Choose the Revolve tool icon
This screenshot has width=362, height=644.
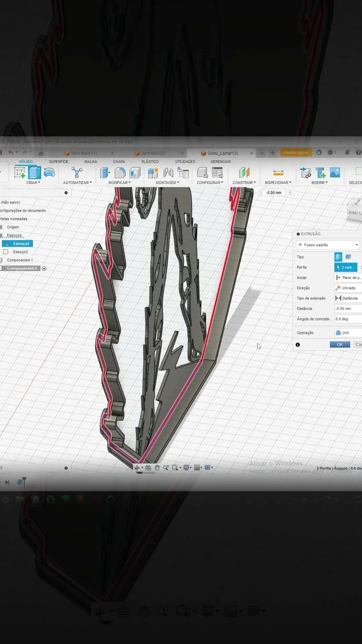click(49, 173)
